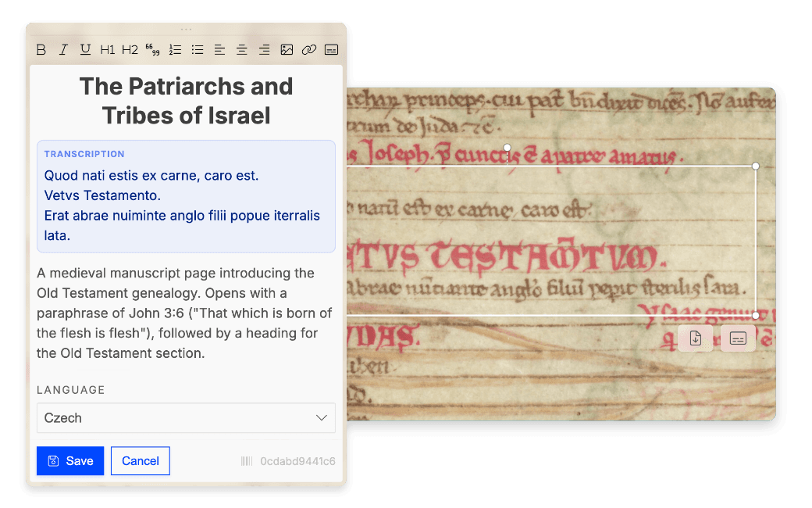The width and height of the screenshot is (812, 508).
Task: Create a bulleted list
Action: point(197,49)
